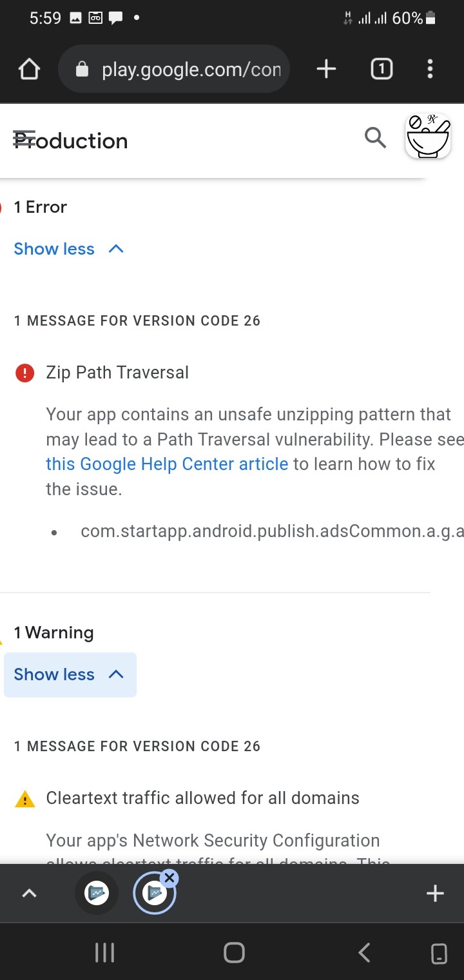Tap the search magnifier icon
The height and width of the screenshot is (980, 464).
pos(375,137)
